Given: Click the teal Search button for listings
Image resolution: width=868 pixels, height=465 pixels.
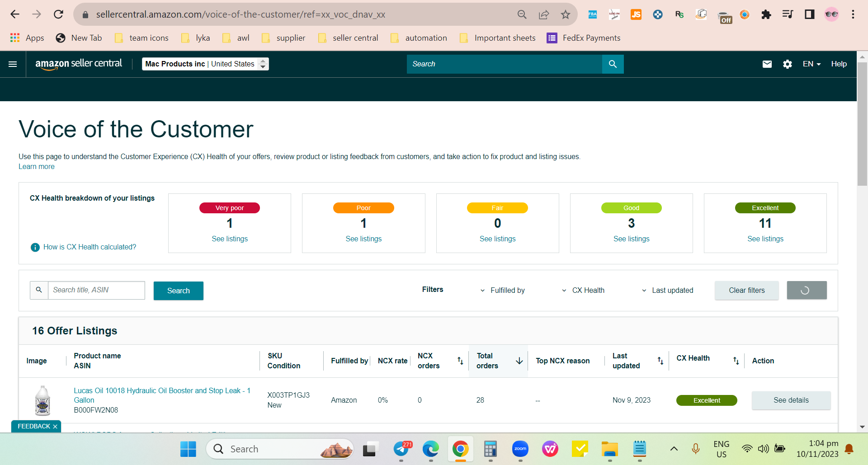Looking at the screenshot, I should (x=179, y=291).
